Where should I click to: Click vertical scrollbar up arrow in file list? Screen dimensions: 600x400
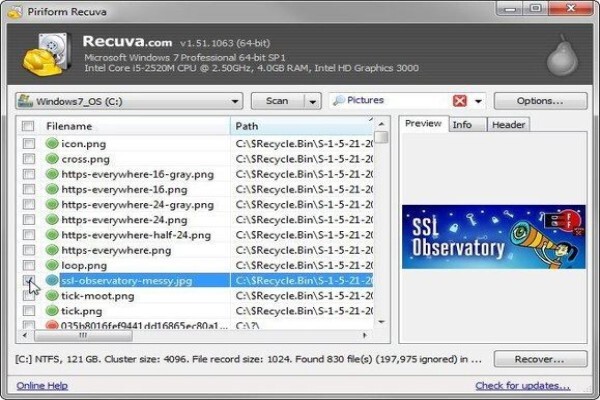(381, 124)
